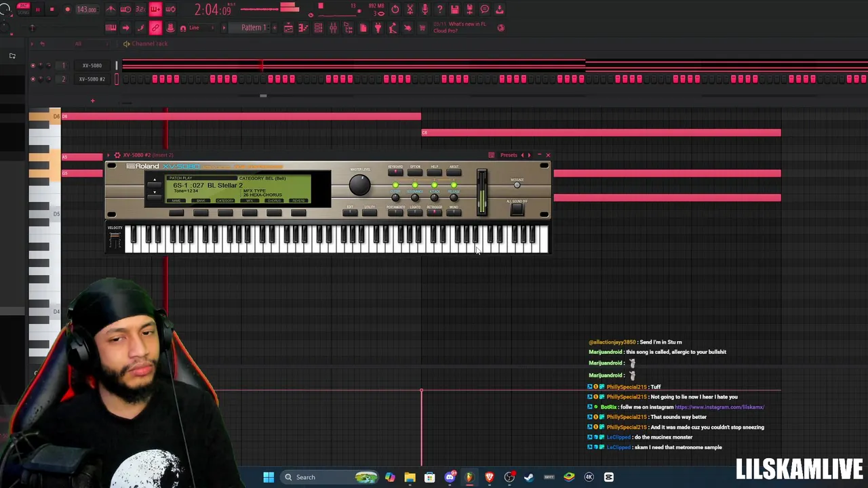868x488 pixels.
Task: Click the 143 tempo field
Action: pyautogui.click(x=87, y=9)
